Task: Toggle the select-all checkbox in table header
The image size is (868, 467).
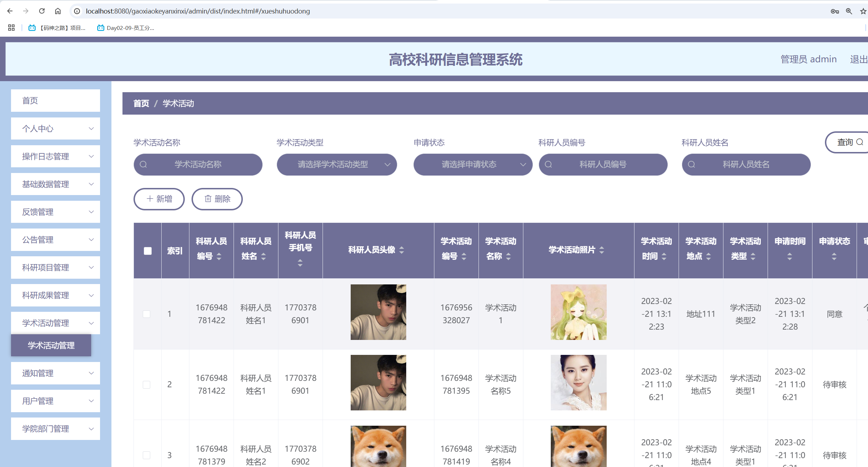Action: tap(147, 251)
